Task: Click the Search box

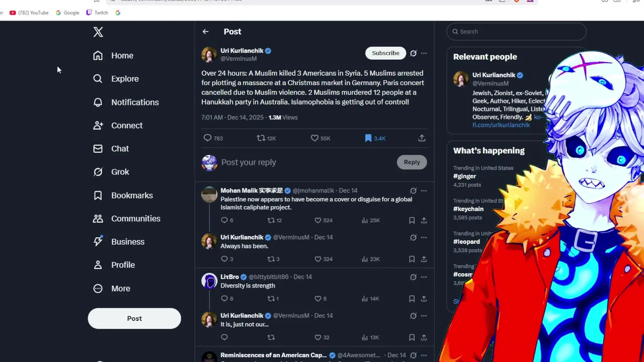Action: click(516, 31)
